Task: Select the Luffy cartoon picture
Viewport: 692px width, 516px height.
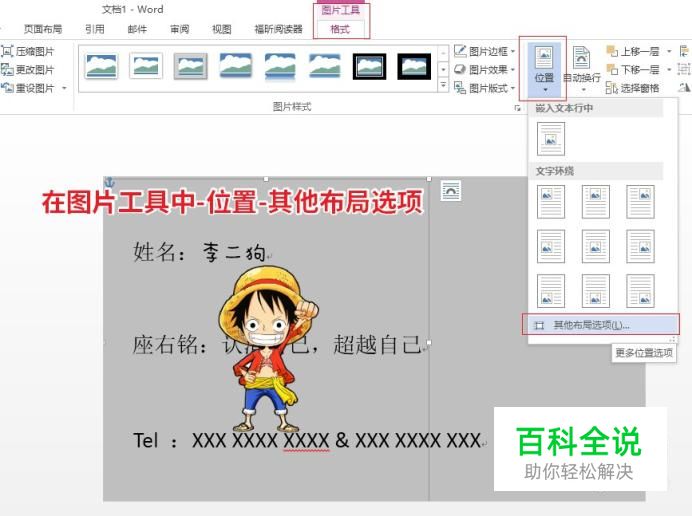Action: 269,349
